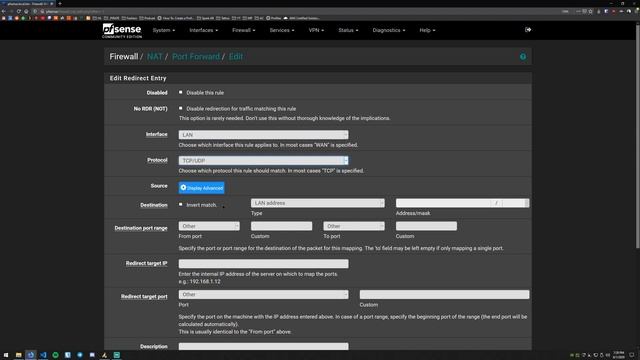The image size is (640, 360).
Task: Click To port Custom field
Action: pos(426,226)
